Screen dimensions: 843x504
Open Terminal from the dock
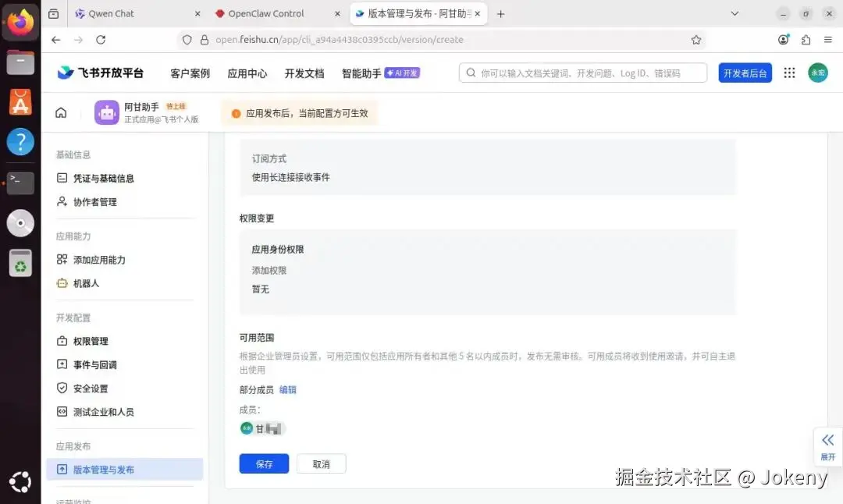pos(20,183)
